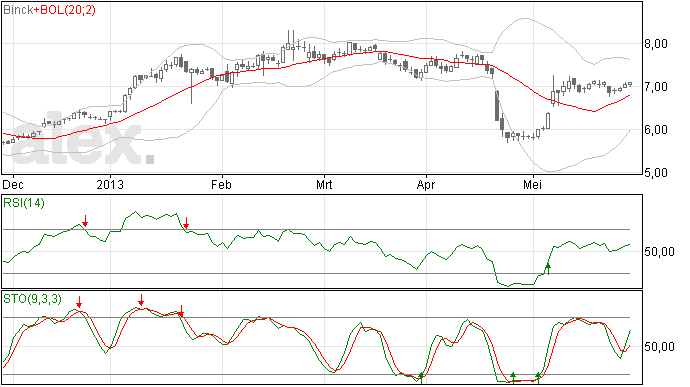This screenshot has height=387, width=690.
Task: Click the first red sell arrow in STO panel
Action: click(x=79, y=302)
